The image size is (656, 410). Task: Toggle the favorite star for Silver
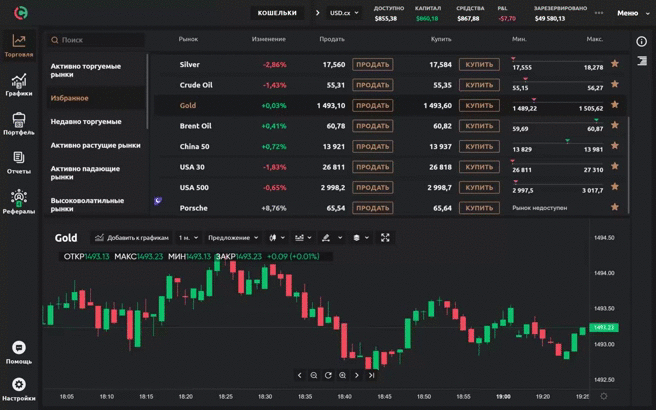(615, 64)
